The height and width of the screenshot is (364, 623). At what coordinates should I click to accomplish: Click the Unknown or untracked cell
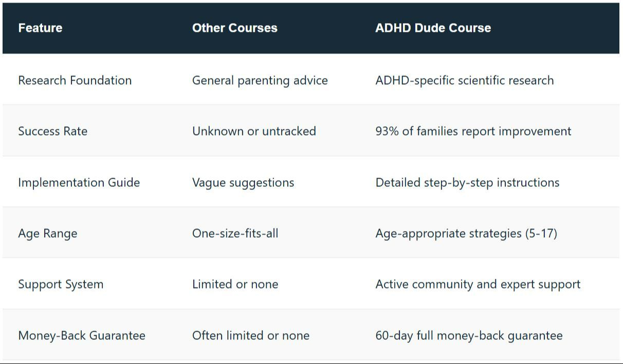pos(254,131)
